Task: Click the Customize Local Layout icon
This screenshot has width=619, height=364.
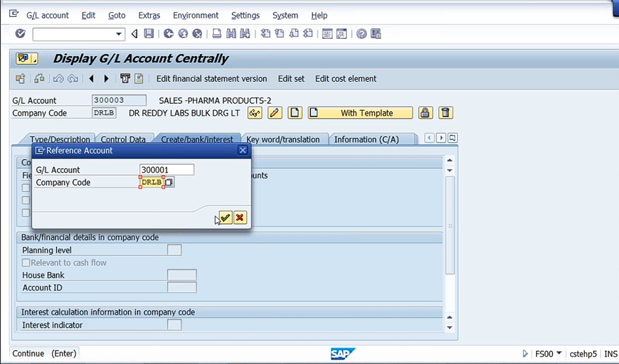Action: point(375,34)
